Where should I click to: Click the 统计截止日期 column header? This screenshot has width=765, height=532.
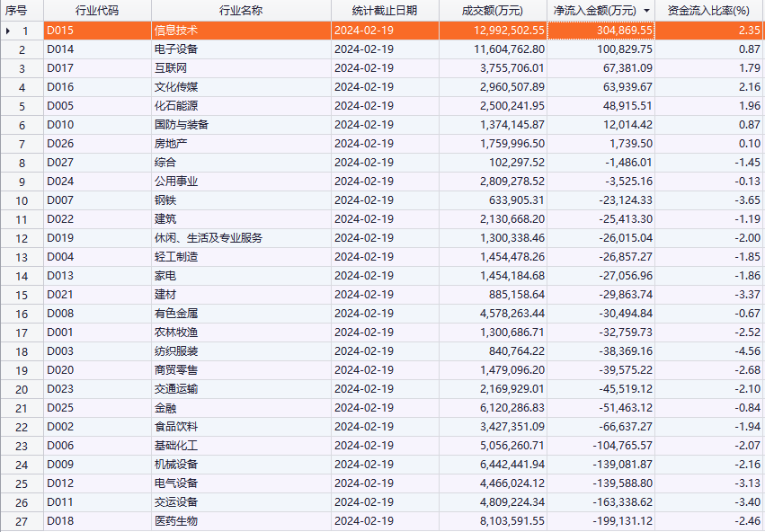point(385,11)
